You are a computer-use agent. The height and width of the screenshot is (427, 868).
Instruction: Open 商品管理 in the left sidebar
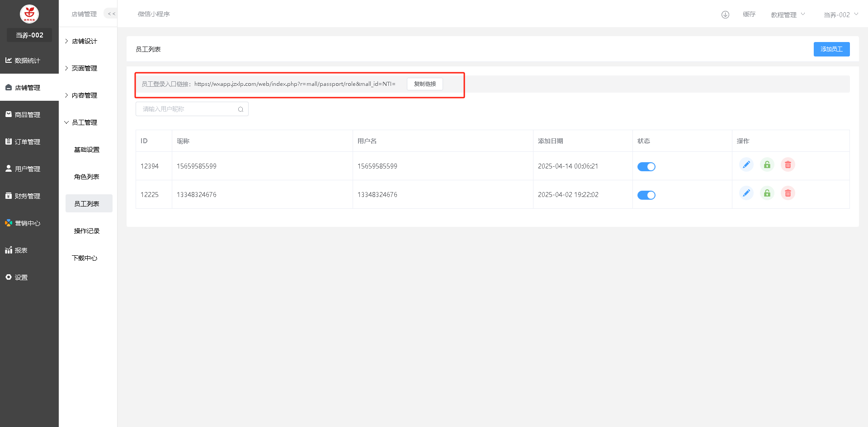tap(28, 115)
